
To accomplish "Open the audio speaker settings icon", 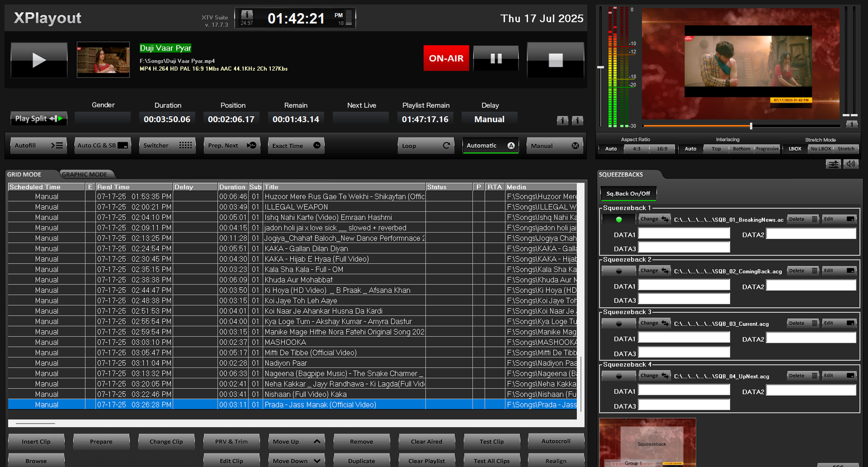I will (851, 163).
